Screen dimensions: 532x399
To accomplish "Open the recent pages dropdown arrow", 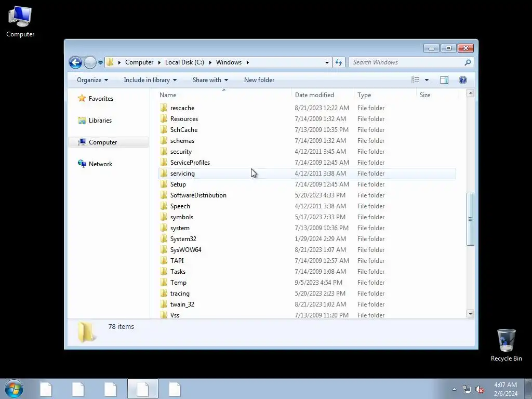I will coord(100,63).
